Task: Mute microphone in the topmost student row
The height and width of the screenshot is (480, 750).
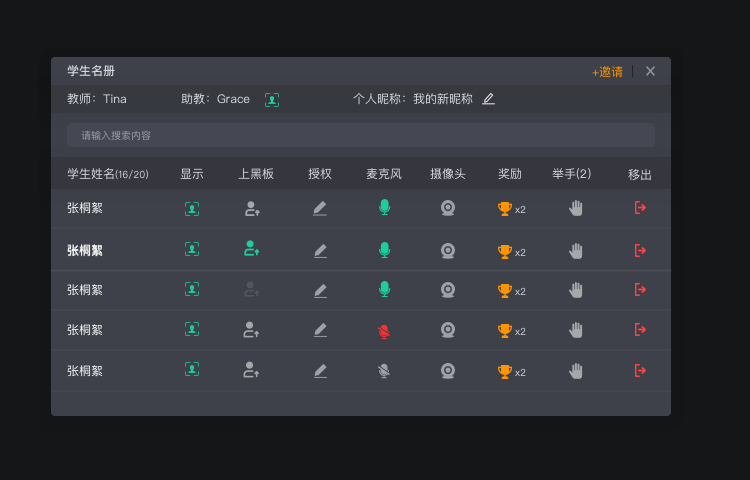Action: tap(384, 207)
